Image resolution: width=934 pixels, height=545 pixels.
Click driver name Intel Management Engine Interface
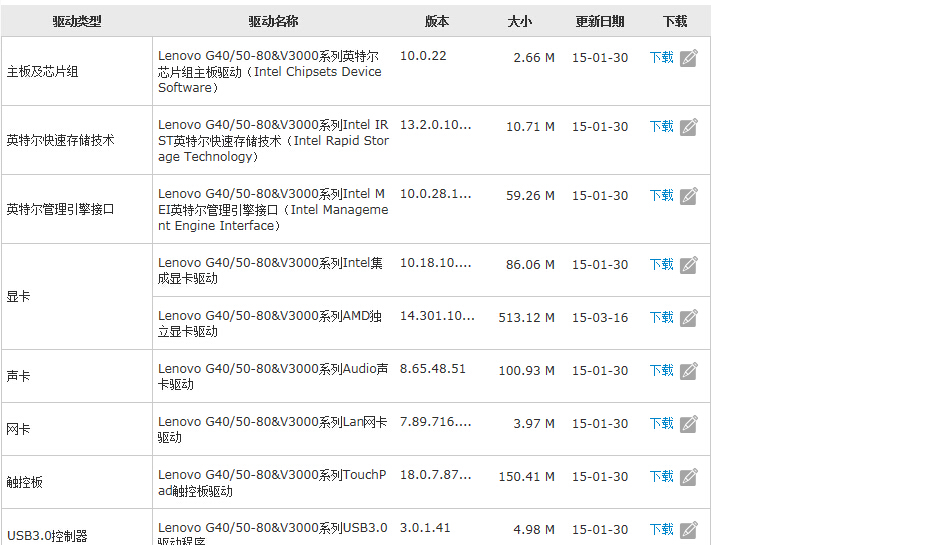point(273,210)
